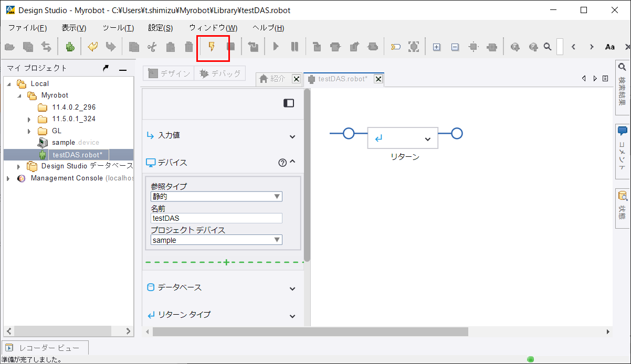The height and width of the screenshot is (364, 631).
Task: Collapse the Local tree node
Action: [8, 83]
